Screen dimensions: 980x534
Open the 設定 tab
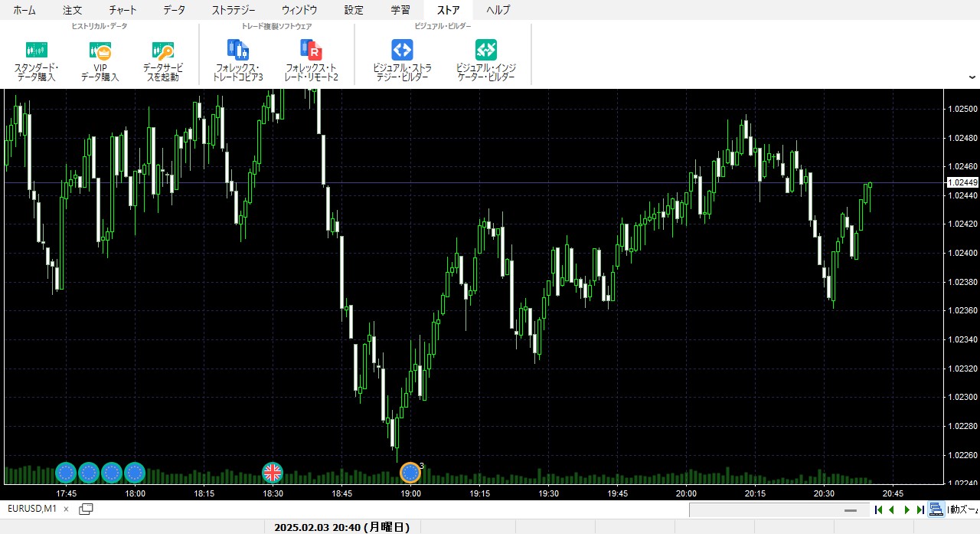(x=354, y=10)
